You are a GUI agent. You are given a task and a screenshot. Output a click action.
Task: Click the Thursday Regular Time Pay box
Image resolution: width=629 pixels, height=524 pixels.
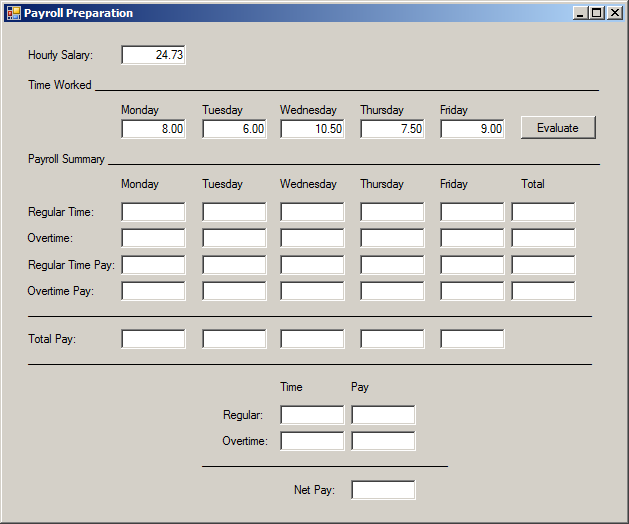[x=392, y=265]
